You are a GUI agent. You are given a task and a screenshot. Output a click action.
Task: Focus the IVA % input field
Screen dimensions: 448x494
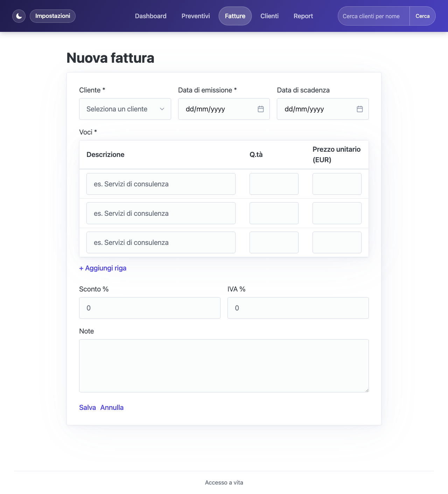tap(298, 308)
